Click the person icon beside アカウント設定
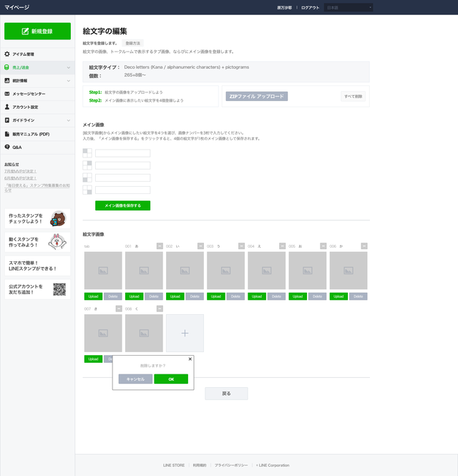 click(7, 107)
